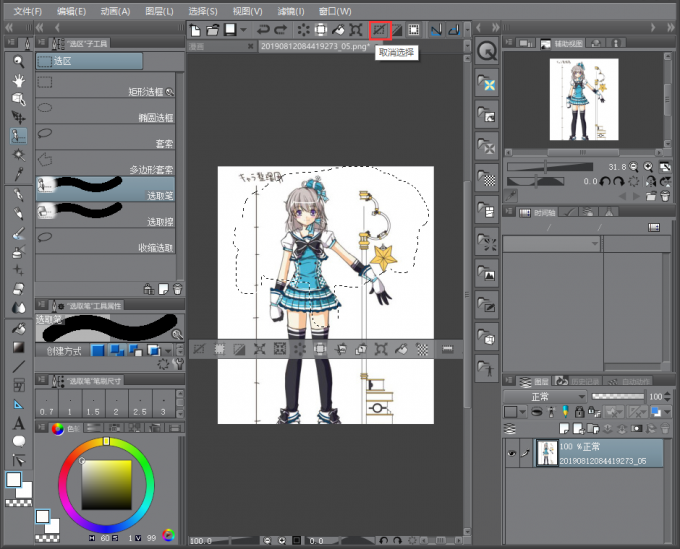Open the Timeline panel selection dropdown
The width and height of the screenshot is (680, 549).
551,244
